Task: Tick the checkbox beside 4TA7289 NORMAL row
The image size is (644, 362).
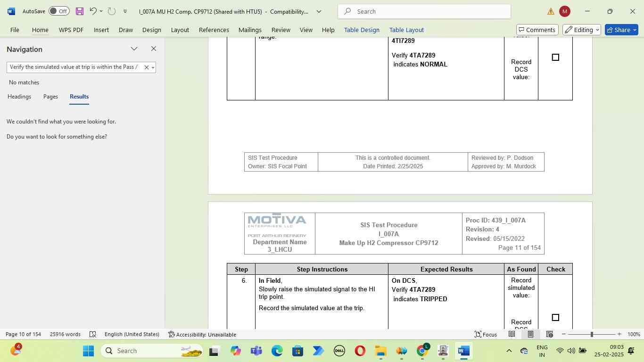Action: (x=555, y=58)
